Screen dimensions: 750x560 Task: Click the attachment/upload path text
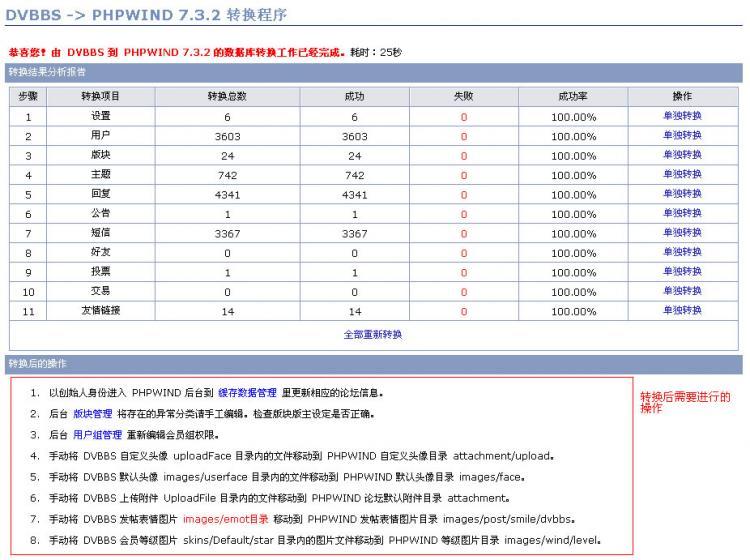pos(503,456)
